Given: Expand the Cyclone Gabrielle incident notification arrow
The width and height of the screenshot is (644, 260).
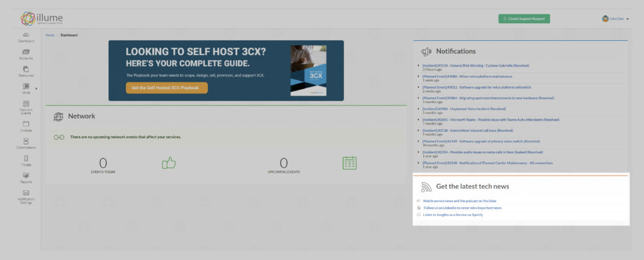Looking at the screenshot, I should tap(419, 65).
